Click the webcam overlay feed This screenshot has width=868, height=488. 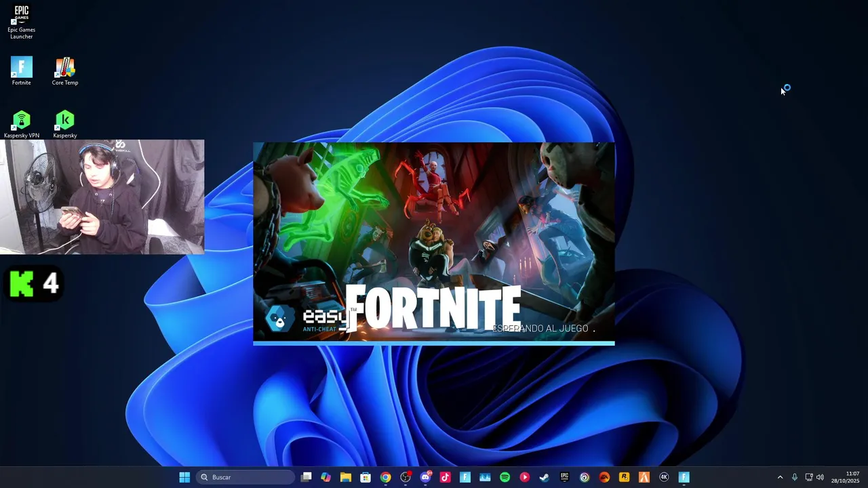[x=102, y=197]
